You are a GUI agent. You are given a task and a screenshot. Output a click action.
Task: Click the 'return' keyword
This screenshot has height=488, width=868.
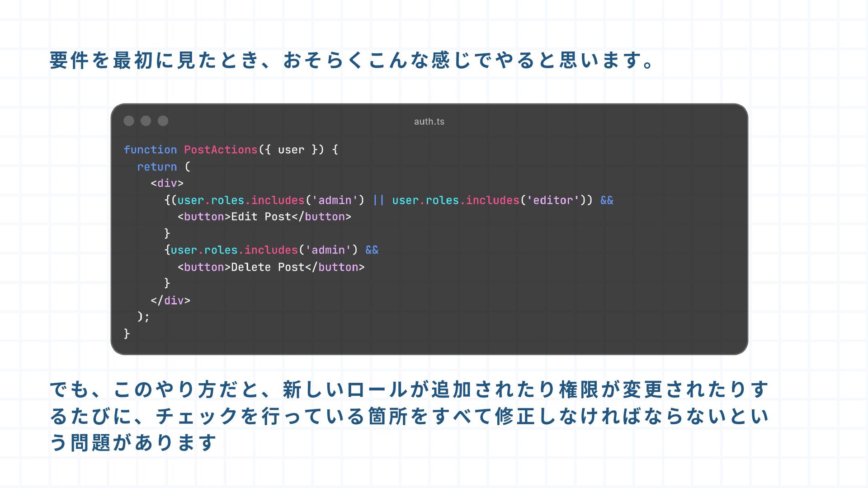[x=157, y=167]
